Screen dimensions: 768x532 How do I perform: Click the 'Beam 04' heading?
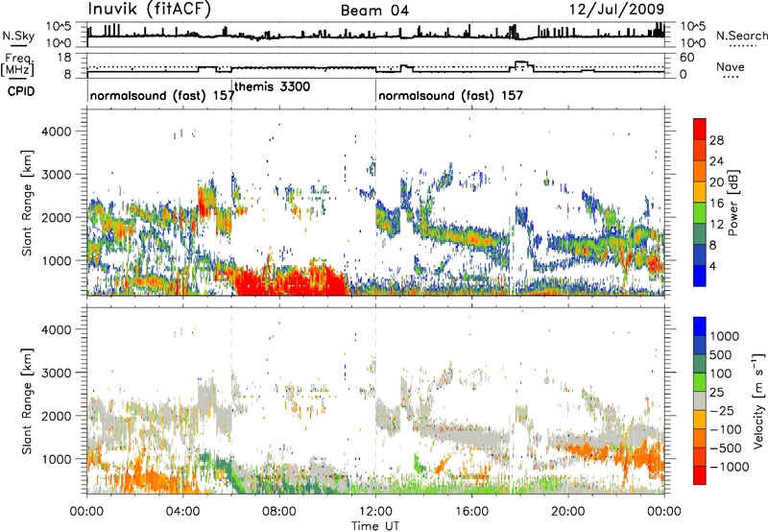[374, 11]
